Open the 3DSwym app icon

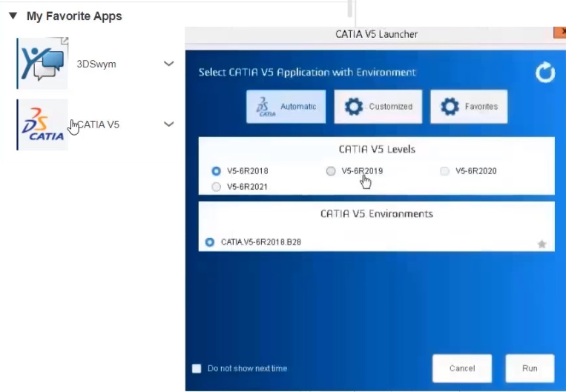42,63
